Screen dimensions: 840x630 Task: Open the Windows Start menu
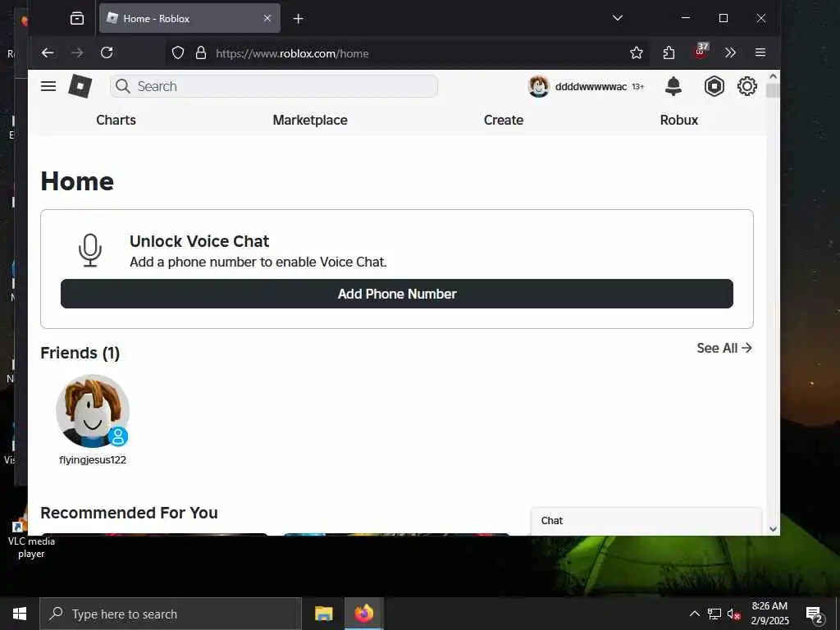coord(20,614)
